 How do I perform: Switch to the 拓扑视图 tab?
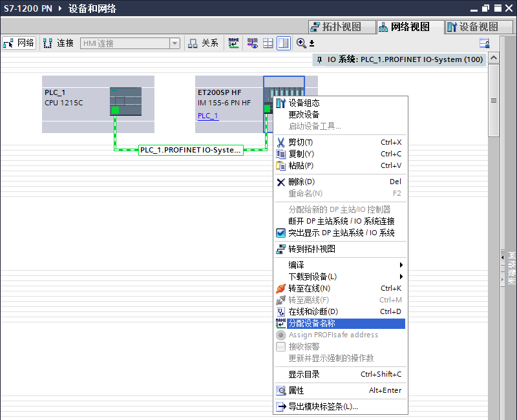point(342,26)
